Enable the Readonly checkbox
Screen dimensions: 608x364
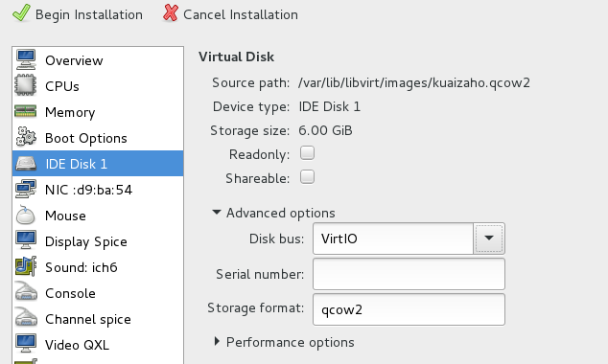(x=307, y=153)
